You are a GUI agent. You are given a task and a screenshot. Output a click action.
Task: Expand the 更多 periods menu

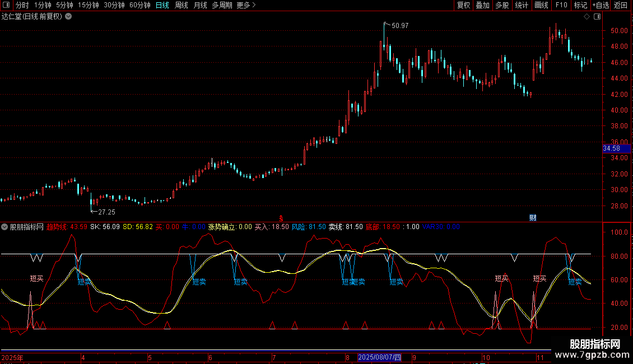pos(246,5)
